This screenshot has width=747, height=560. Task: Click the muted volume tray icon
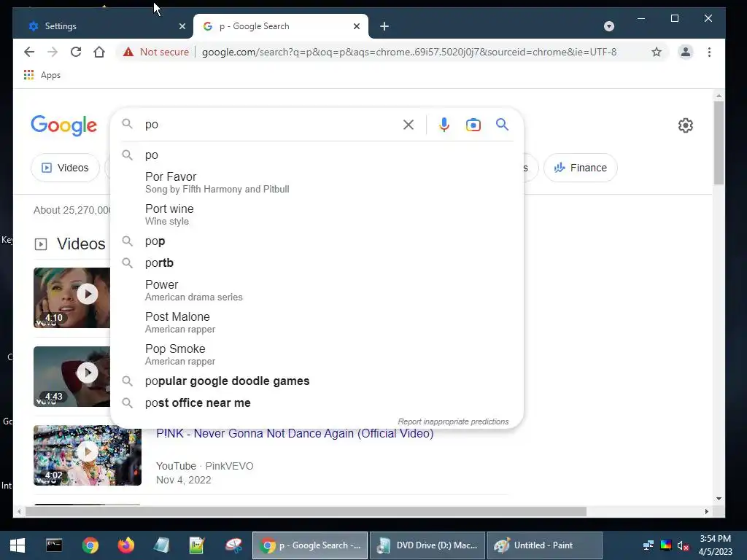coord(683,545)
